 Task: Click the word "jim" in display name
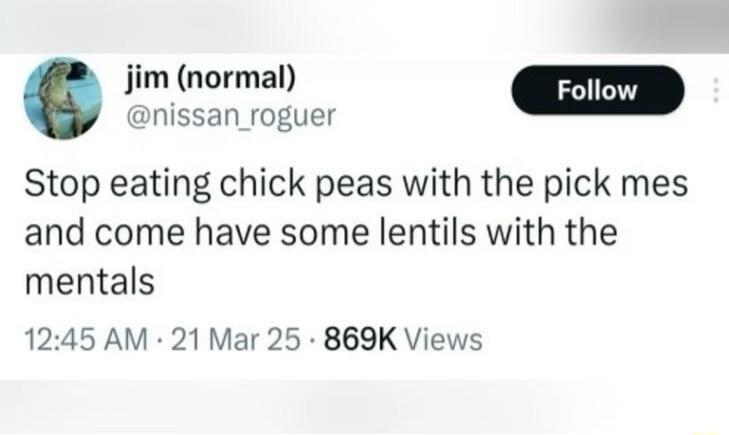point(147,80)
